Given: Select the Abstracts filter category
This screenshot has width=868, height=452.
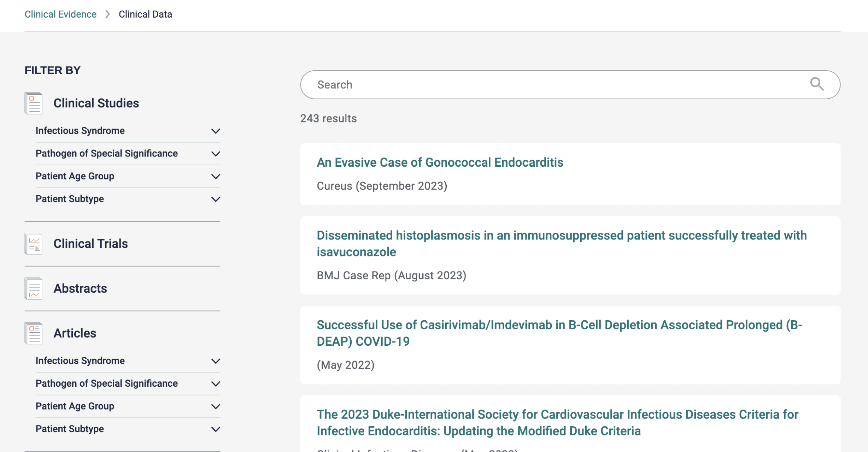Looking at the screenshot, I should point(80,289).
